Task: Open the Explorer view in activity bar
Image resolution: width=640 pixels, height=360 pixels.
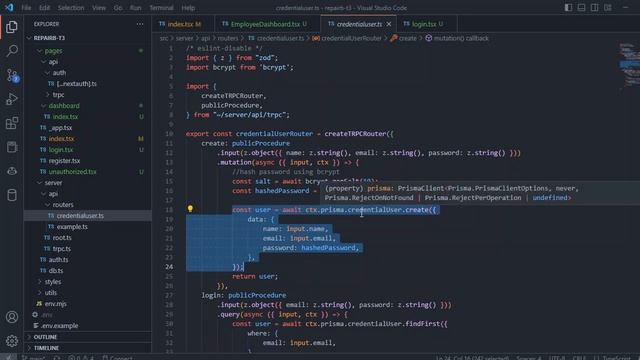Action: point(12,27)
